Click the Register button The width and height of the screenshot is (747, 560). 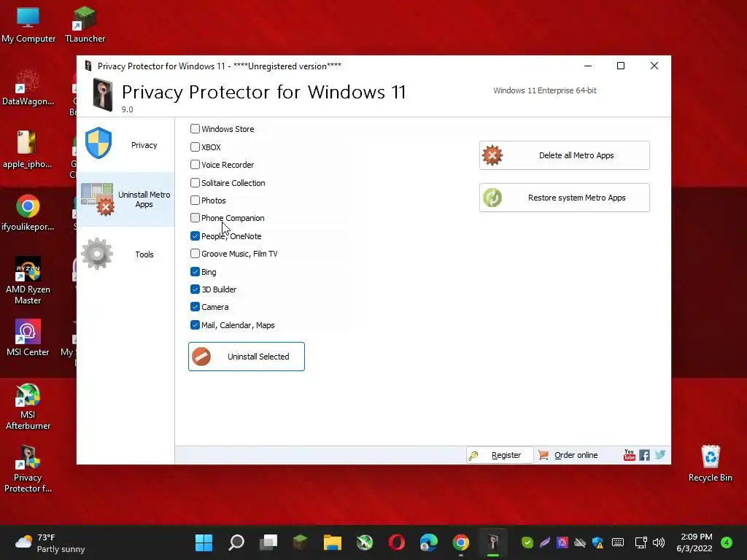click(499, 455)
